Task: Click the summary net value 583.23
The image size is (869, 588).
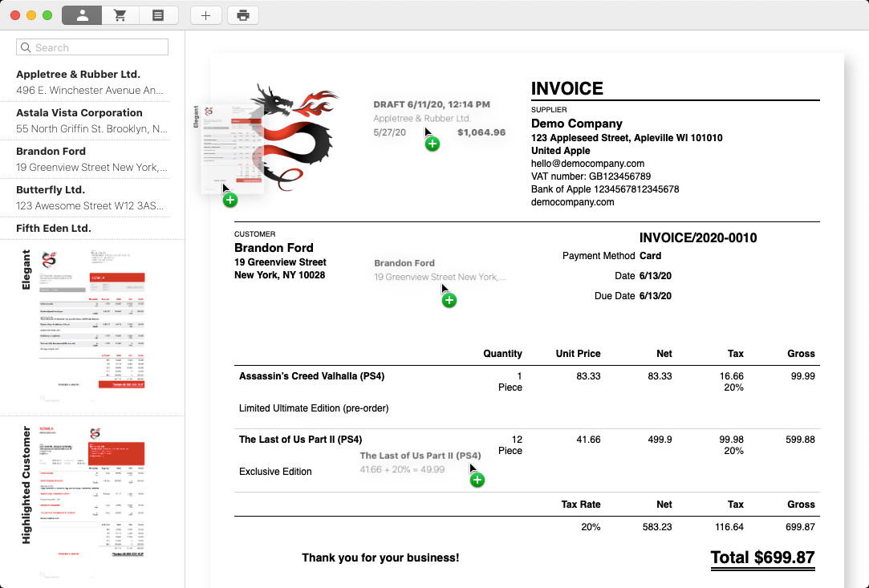Action: point(657,527)
